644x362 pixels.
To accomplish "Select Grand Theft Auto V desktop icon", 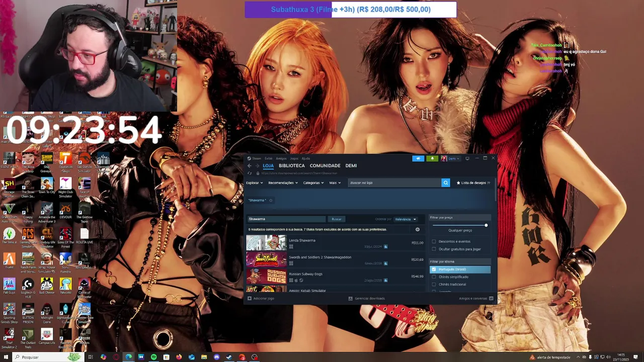I will coord(9,213).
